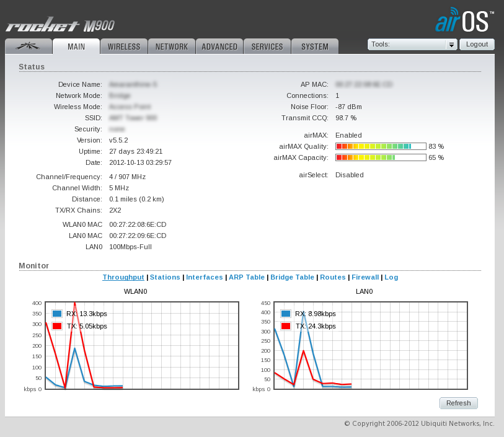Open the Throughput monitor link
Screen dimensions: 504x437
(x=123, y=277)
